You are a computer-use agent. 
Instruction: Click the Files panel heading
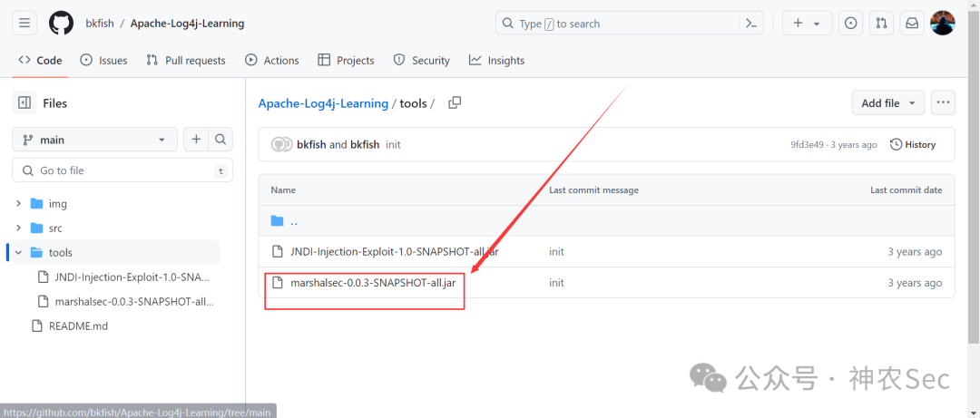click(55, 103)
